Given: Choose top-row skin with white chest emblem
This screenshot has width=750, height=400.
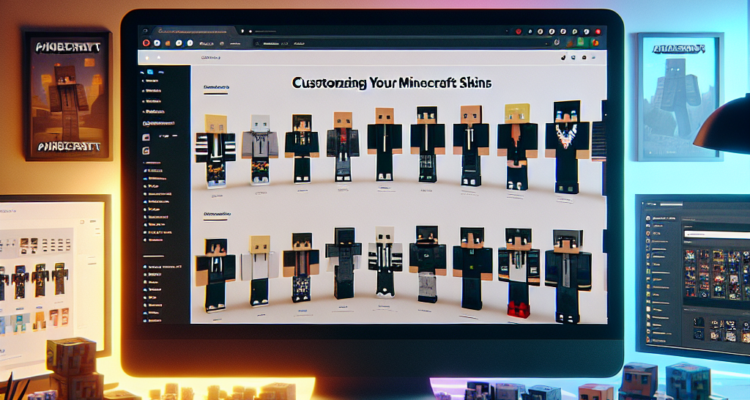Looking at the screenshot, I should coord(567,146).
